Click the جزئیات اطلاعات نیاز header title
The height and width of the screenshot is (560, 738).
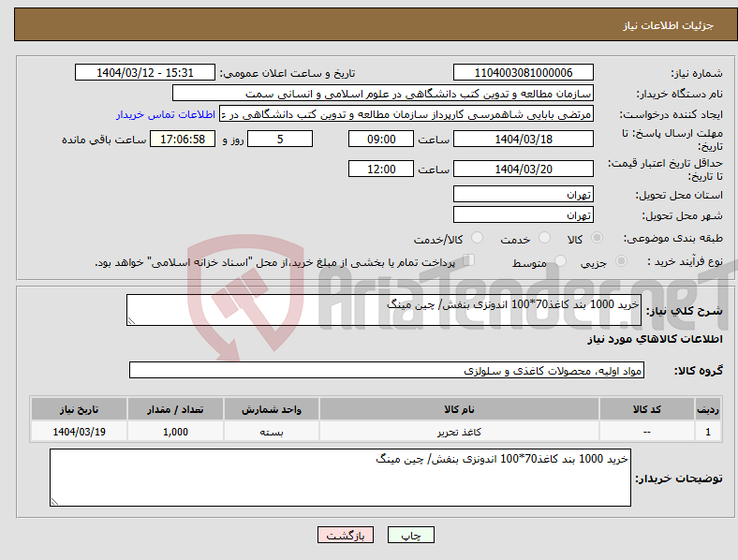pos(669,25)
